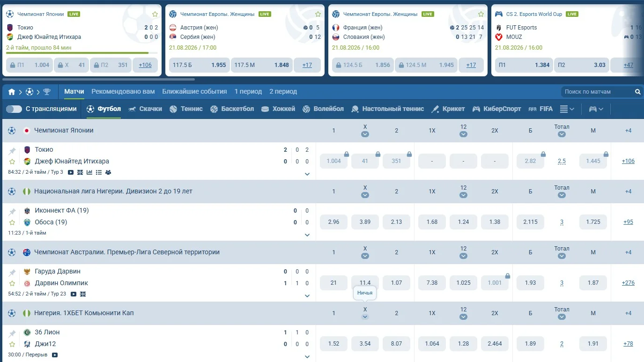Viewport: 644px width, 362px height.
Task: Pin the Иконнект ФА (19) match
Action: coord(12,211)
